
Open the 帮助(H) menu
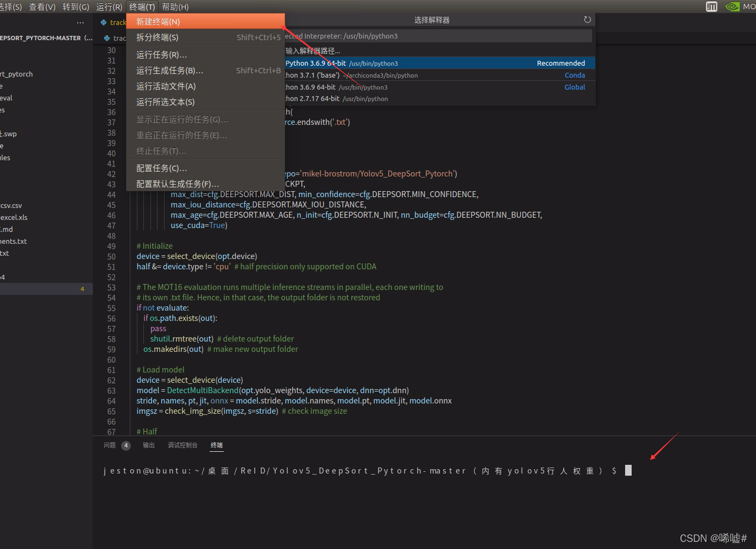[175, 7]
